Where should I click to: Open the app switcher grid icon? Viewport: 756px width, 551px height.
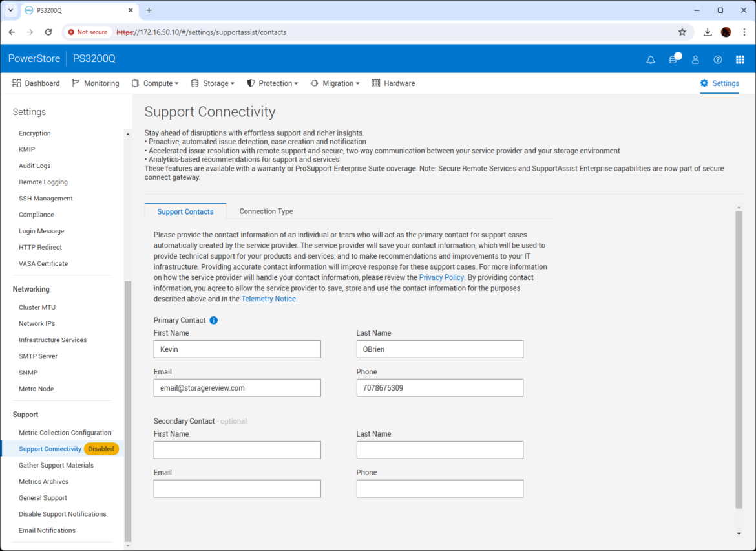pyautogui.click(x=740, y=59)
